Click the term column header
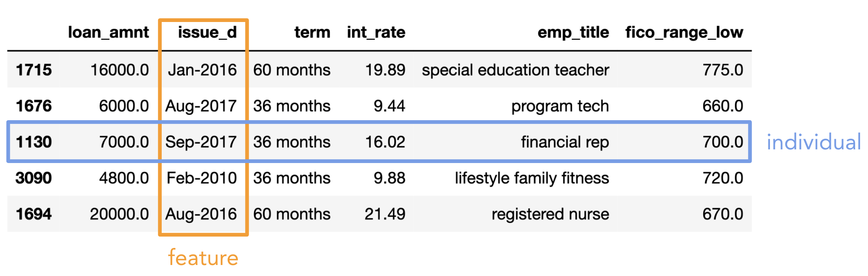 click(x=312, y=33)
